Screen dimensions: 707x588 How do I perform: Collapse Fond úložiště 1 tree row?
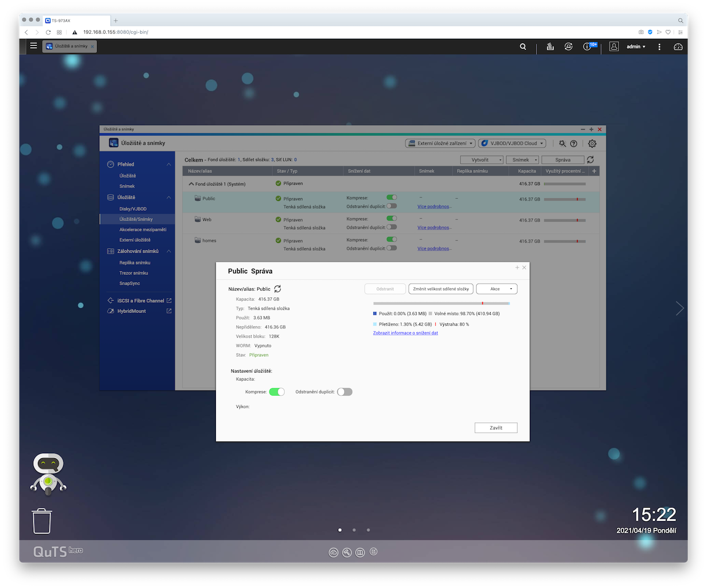tap(191, 184)
